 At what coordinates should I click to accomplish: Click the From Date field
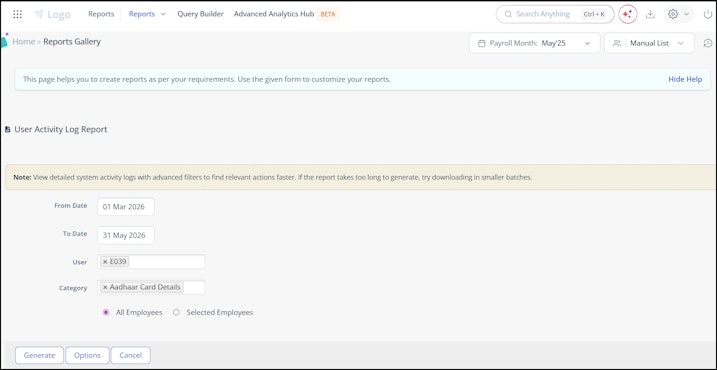(x=126, y=207)
